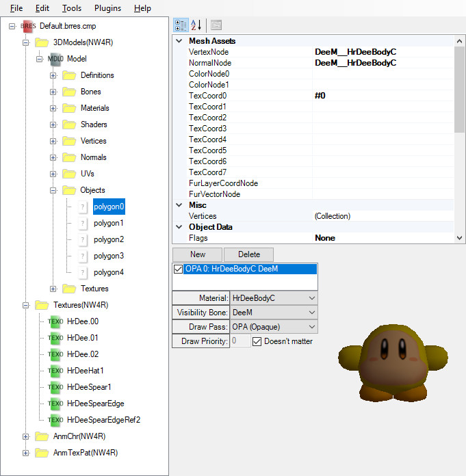
Task: Toggle the OPA 0: HrDeeBodyC DeeM checkbox
Action: click(x=179, y=269)
